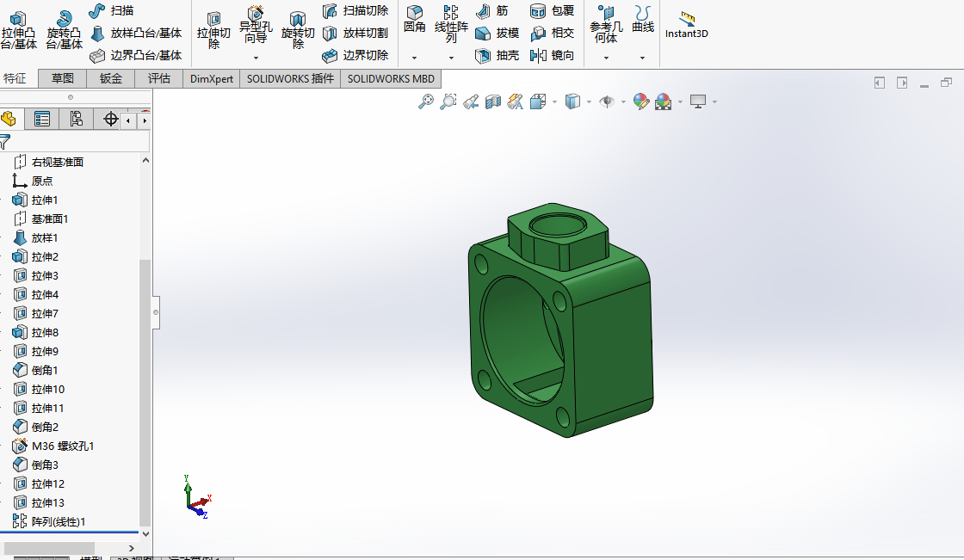Click the 抽壳 shell tool
This screenshot has width=964, height=560.
point(497,55)
